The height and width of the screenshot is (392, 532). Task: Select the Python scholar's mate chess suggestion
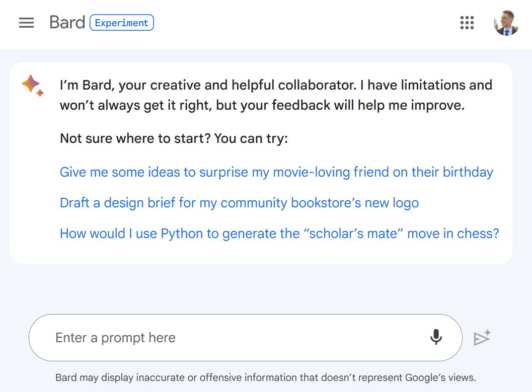pos(279,233)
